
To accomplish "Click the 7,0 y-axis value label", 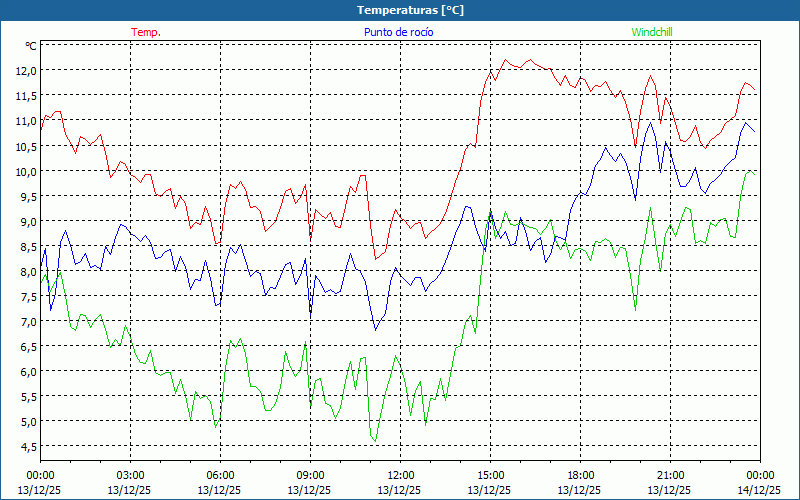I will (25, 321).
